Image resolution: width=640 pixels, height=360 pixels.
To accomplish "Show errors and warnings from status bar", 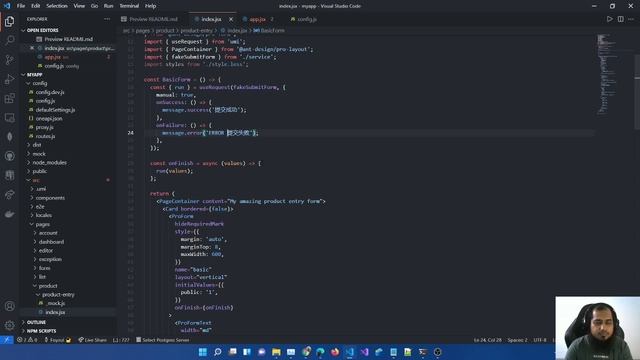I will (x=27, y=340).
